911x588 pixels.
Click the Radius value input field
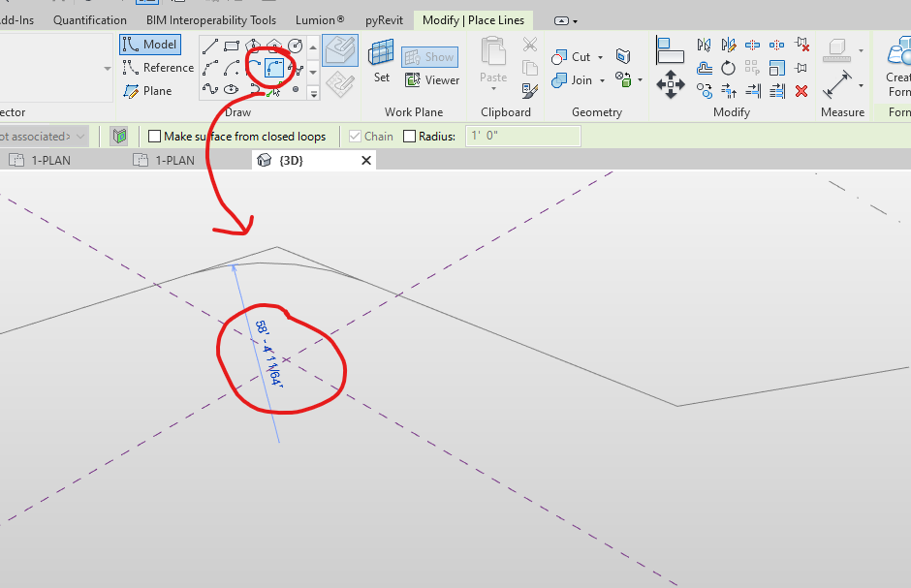522,136
